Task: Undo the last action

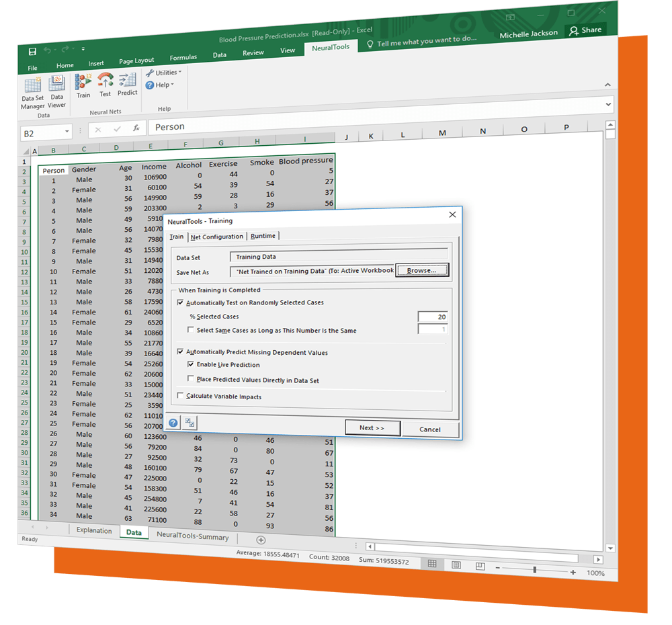Action: (47, 50)
